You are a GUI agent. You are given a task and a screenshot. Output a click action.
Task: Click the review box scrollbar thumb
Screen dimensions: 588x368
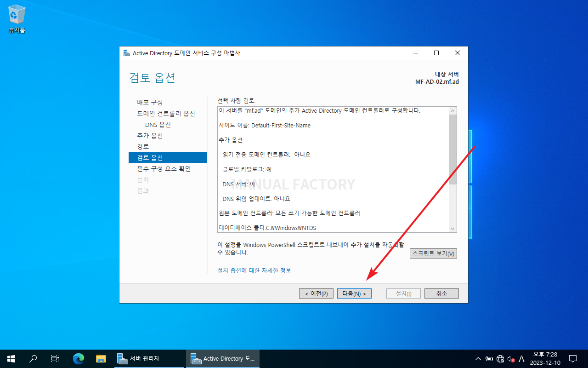point(453,149)
